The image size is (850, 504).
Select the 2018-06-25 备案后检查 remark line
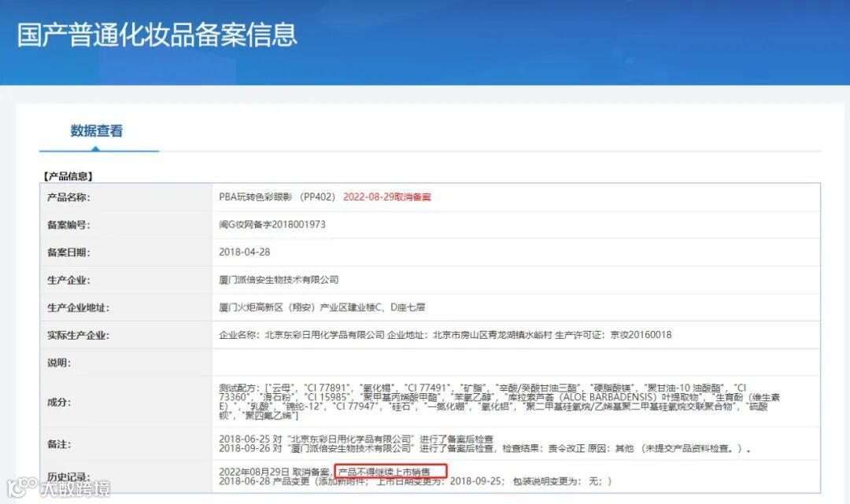(x=357, y=439)
